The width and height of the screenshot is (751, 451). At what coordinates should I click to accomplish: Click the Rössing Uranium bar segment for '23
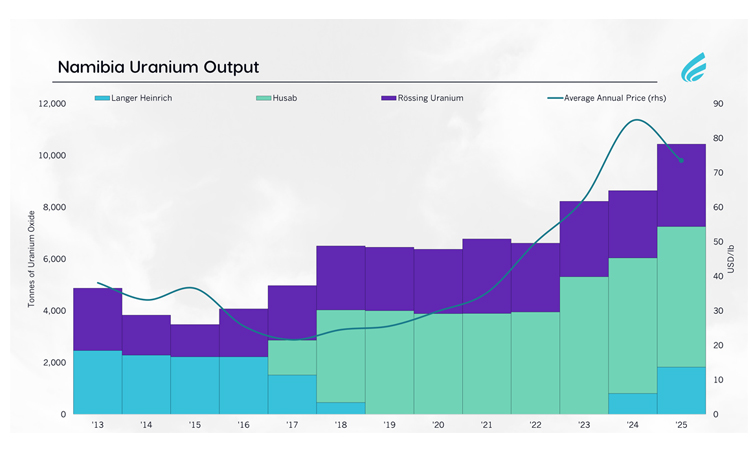coord(584,239)
